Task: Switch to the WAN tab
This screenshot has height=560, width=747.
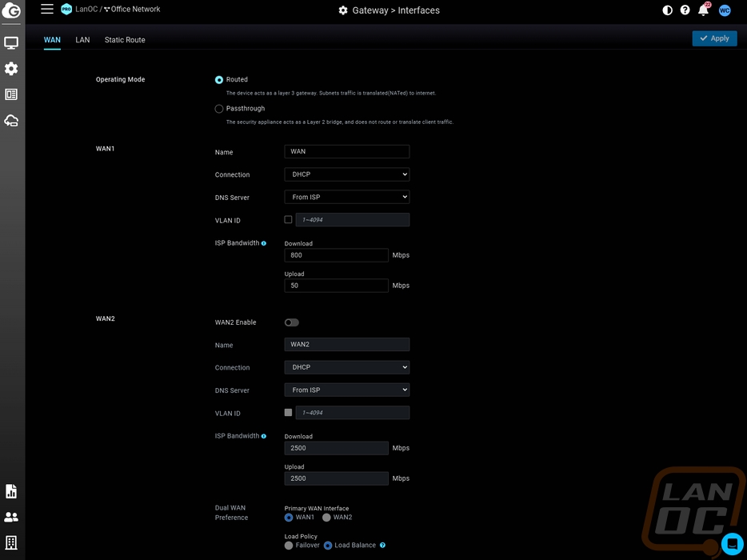Action: click(52, 40)
